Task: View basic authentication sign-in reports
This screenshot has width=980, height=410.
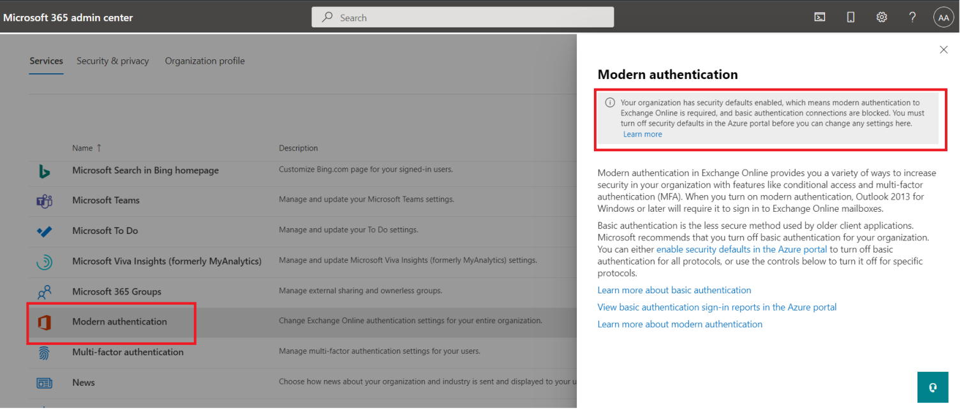Action: coord(716,307)
